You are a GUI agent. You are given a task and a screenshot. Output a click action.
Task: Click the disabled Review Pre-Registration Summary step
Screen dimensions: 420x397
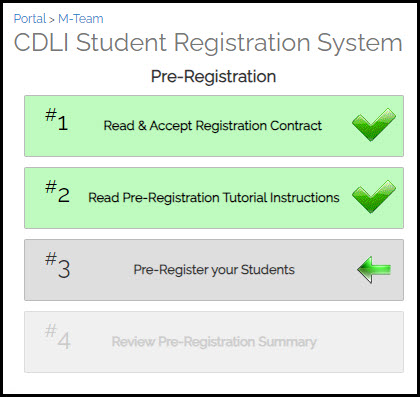click(x=214, y=342)
